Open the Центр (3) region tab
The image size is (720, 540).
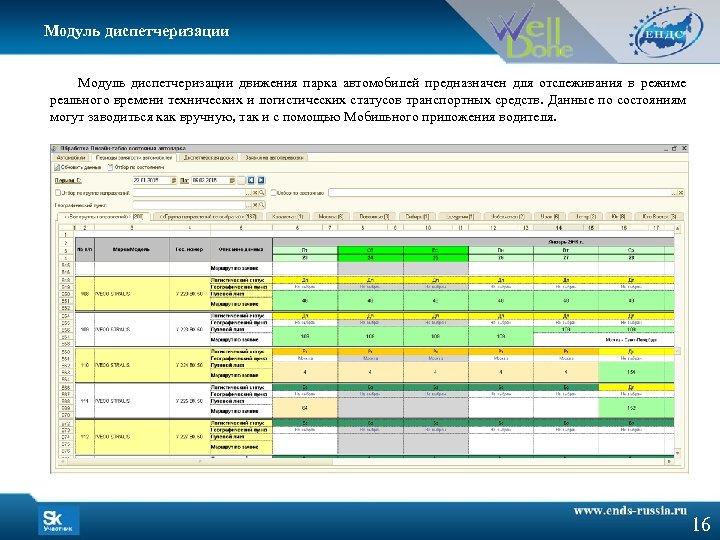585,216
